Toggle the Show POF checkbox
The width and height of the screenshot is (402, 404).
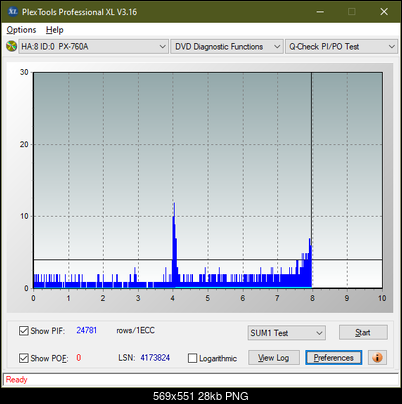[24, 358]
